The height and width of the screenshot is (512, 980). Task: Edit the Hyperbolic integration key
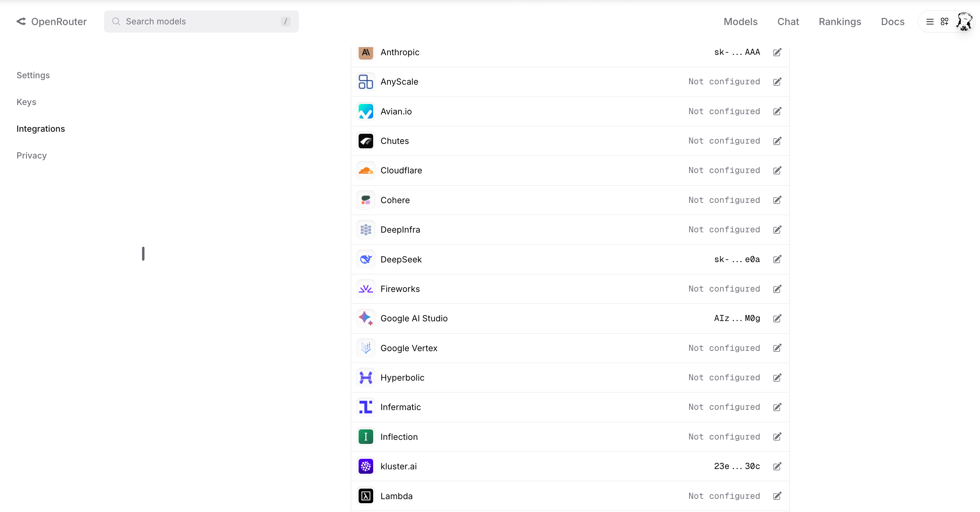(777, 377)
